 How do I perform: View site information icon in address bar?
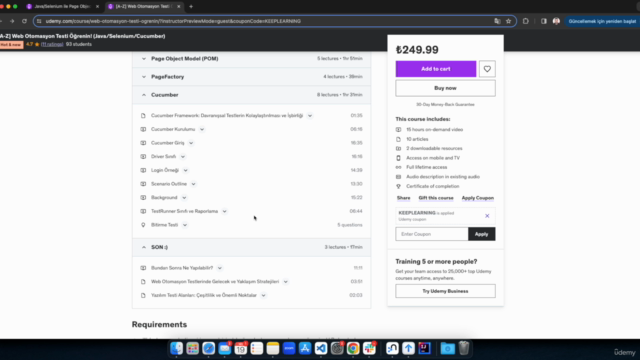(39, 21)
